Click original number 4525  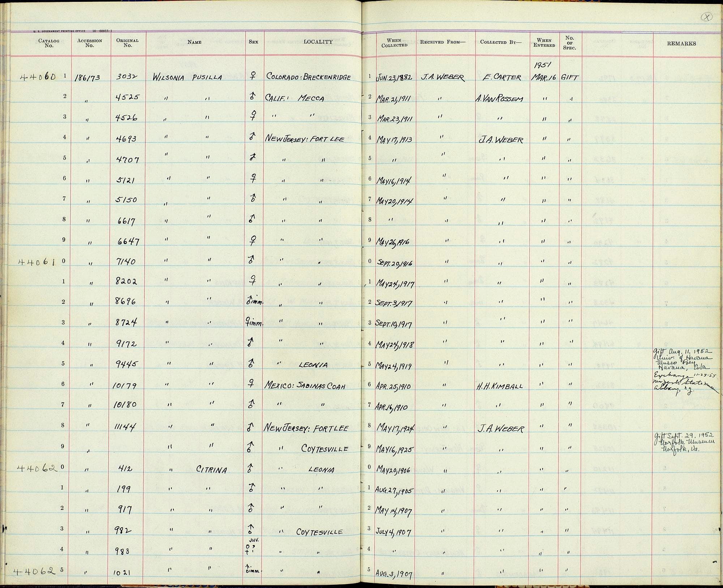coord(127,97)
